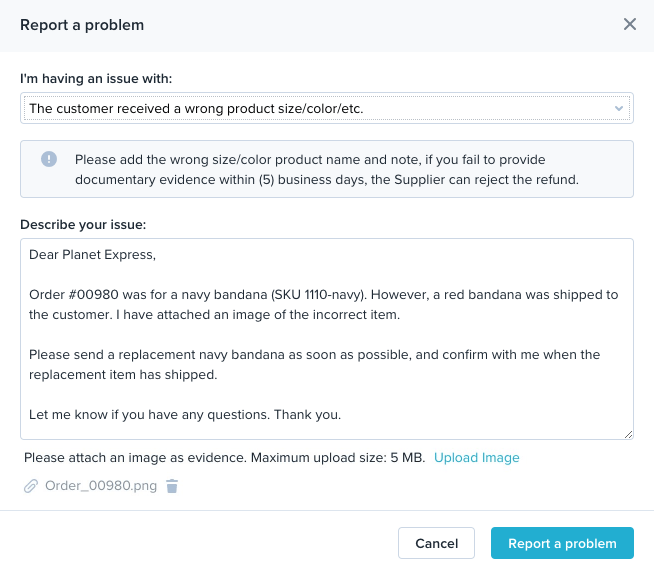This screenshot has width=654, height=572.
Task: Open the issue type dropdown
Action: tap(326, 108)
